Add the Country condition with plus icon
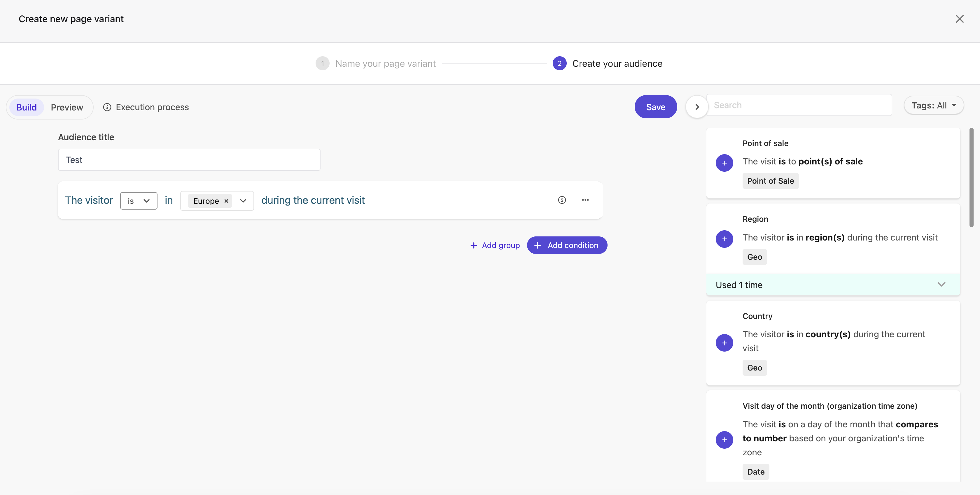980x495 pixels. (x=724, y=343)
